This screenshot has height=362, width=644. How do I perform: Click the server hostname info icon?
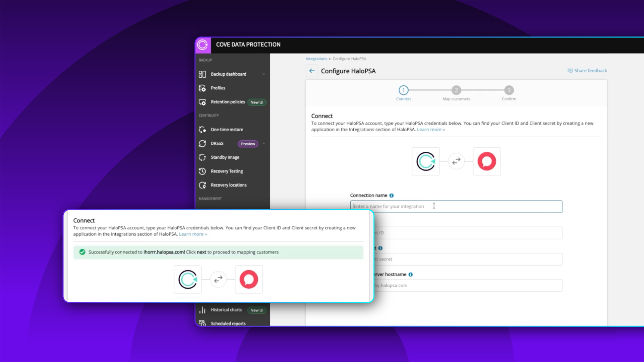[x=410, y=275]
